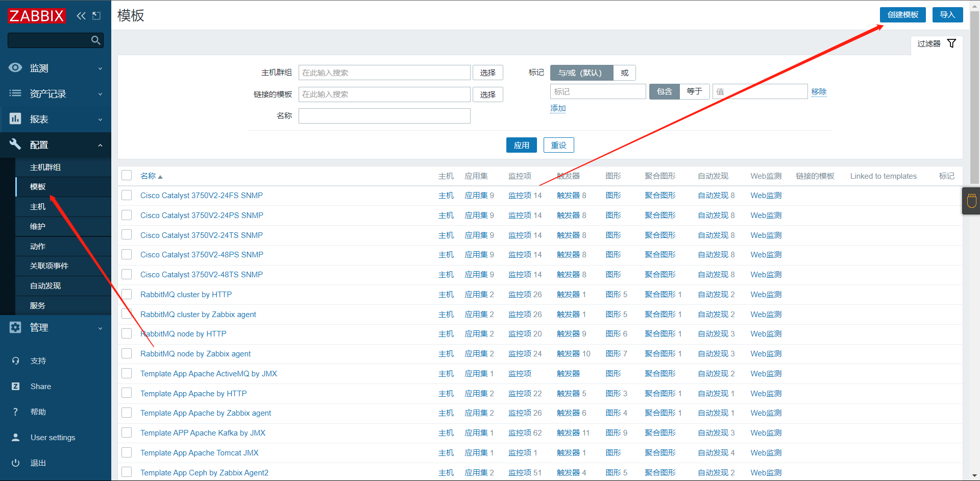Screen dimensions: 980x481
Task: Sort by 名称 column header
Action: [151, 176]
